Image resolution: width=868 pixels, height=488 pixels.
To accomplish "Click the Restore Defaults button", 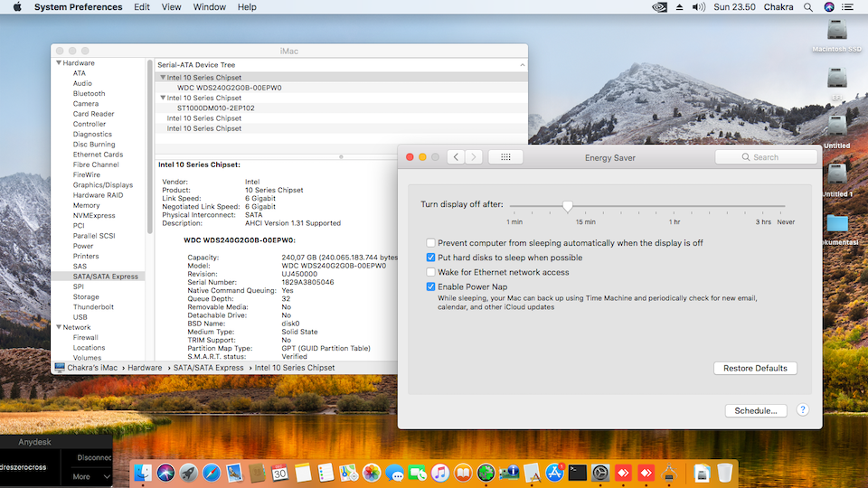I will coord(755,368).
